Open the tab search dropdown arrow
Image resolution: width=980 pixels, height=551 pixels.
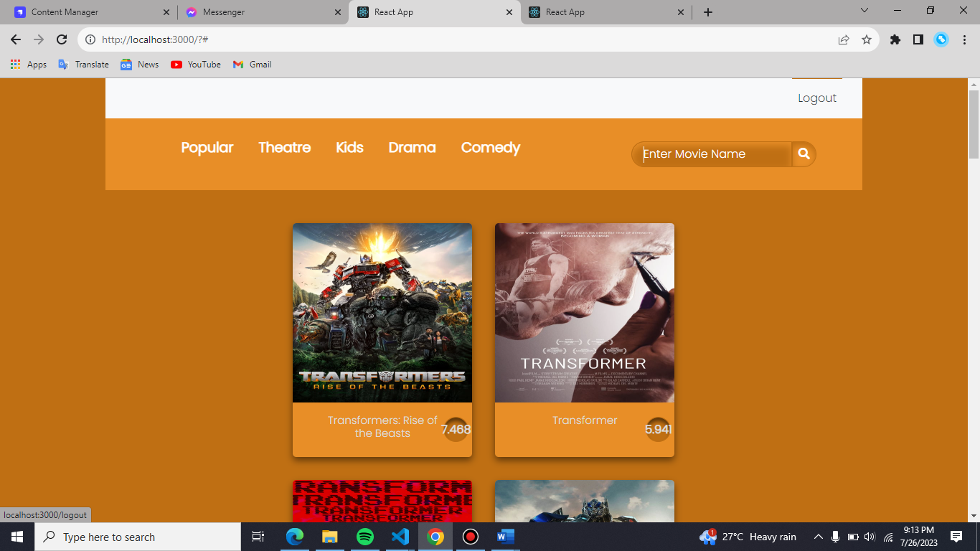(864, 11)
